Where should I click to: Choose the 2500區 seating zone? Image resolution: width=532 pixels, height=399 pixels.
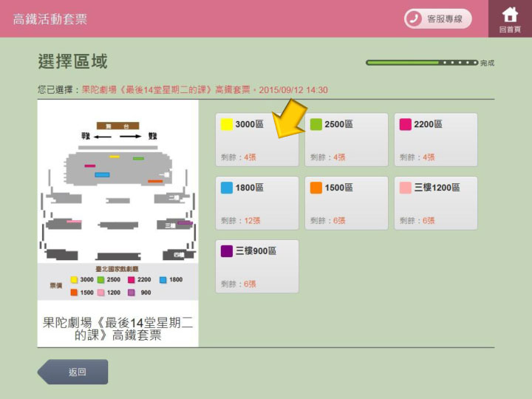tap(346, 140)
